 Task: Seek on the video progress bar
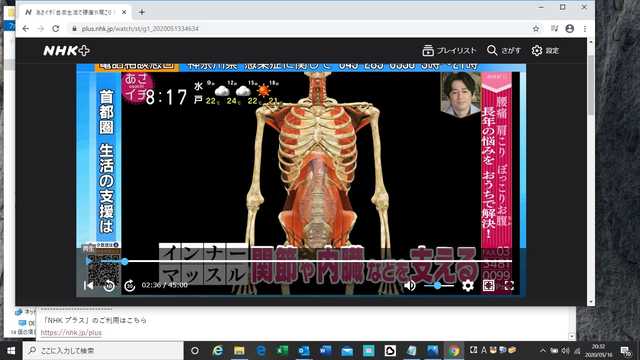tap(299, 261)
